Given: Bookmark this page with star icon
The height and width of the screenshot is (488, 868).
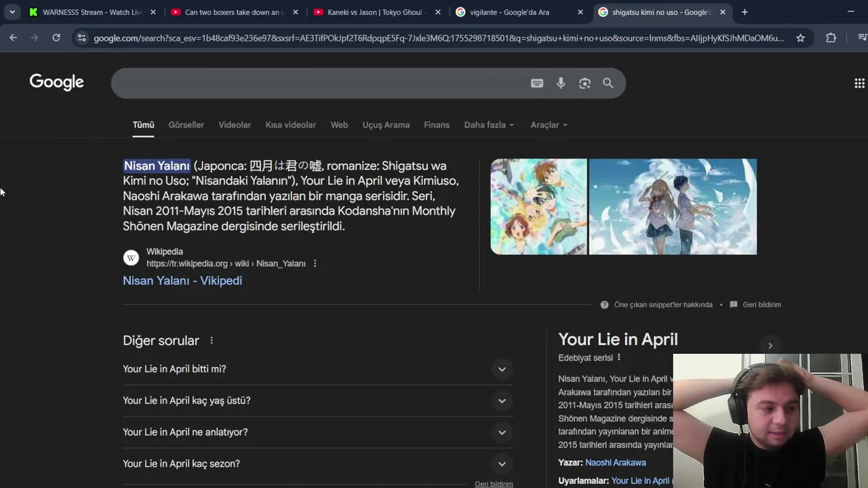Looking at the screenshot, I should tap(800, 38).
